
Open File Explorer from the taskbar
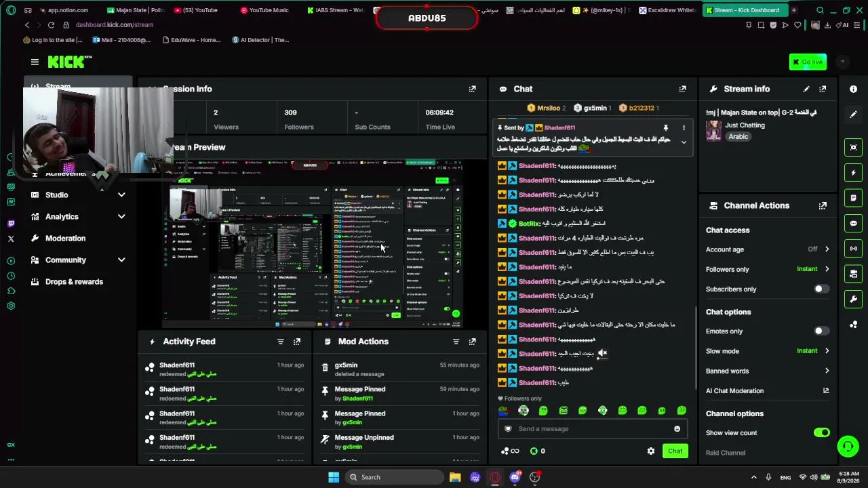455,477
